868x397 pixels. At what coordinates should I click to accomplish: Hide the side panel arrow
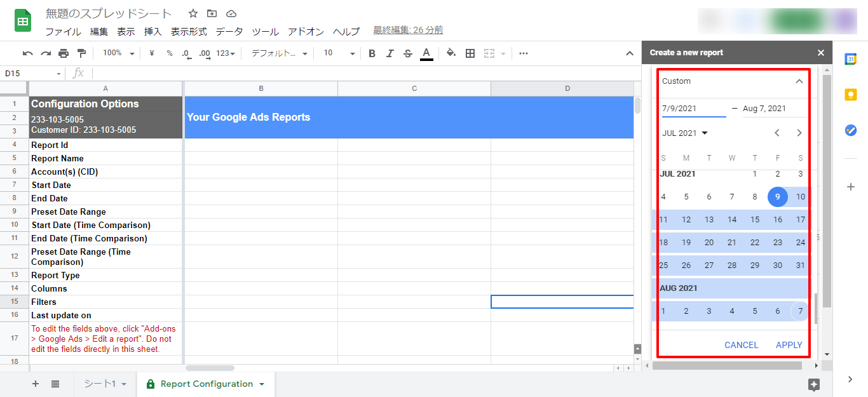click(851, 379)
